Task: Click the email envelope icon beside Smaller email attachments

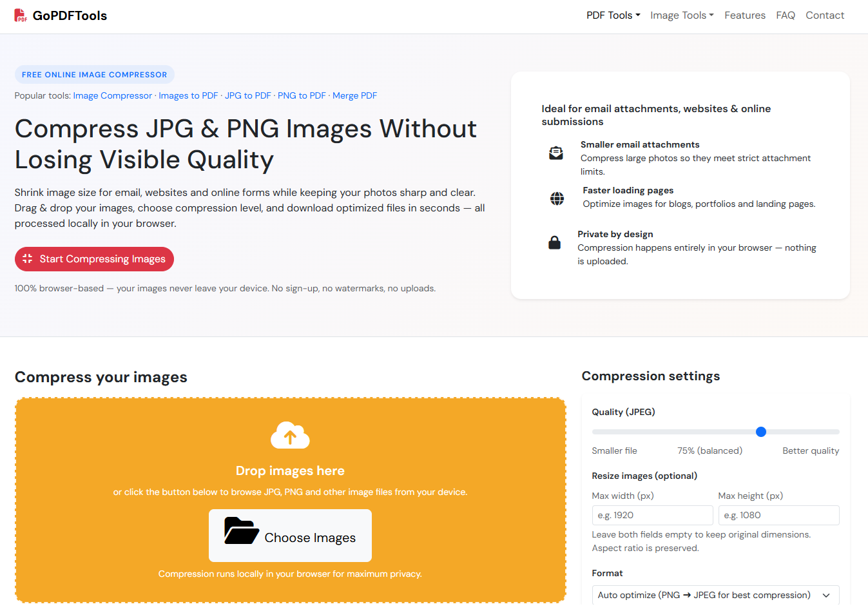Action: pos(555,153)
